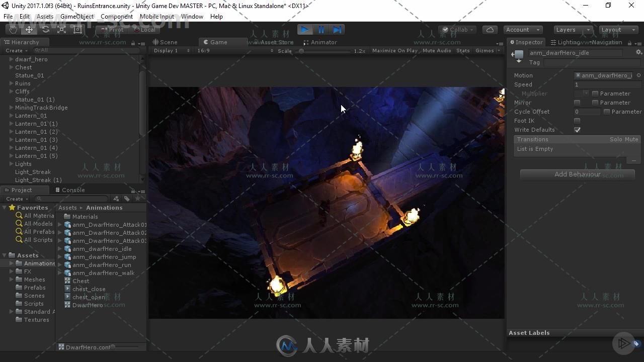Toggle the Mirror checkbox
The image size is (644, 362).
click(577, 103)
